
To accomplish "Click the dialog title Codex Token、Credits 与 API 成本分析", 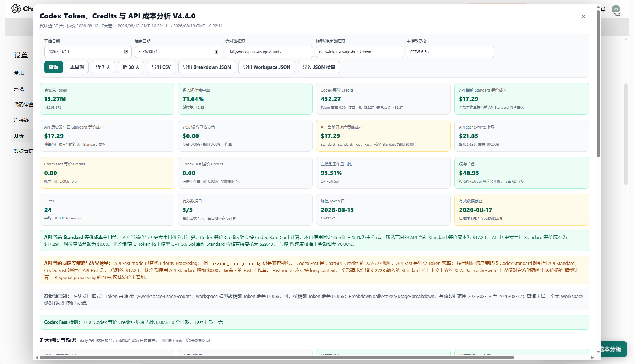I will (x=118, y=16).
